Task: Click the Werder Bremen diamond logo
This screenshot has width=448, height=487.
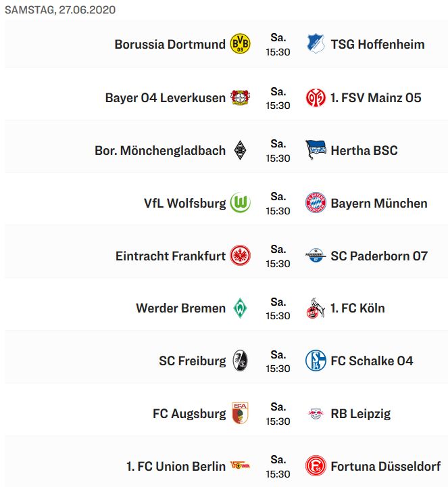Action: (x=240, y=308)
